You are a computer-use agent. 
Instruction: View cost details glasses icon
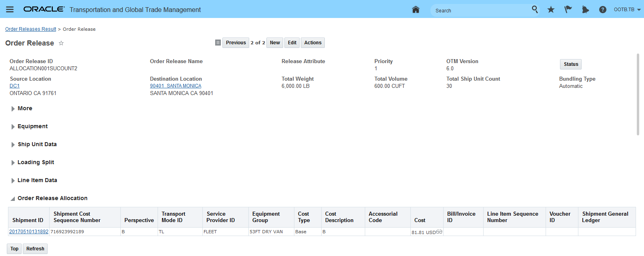pyautogui.click(x=439, y=232)
